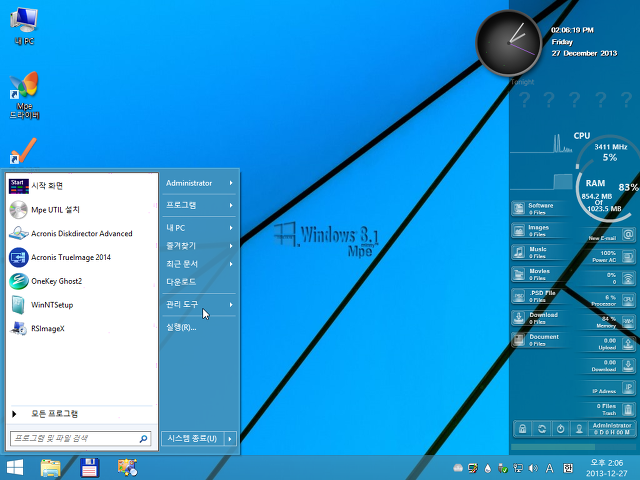Screen dimensions: 640x480
Task: Click the Power AC battery icon
Action: pyautogui.click(x=628, y=256)
